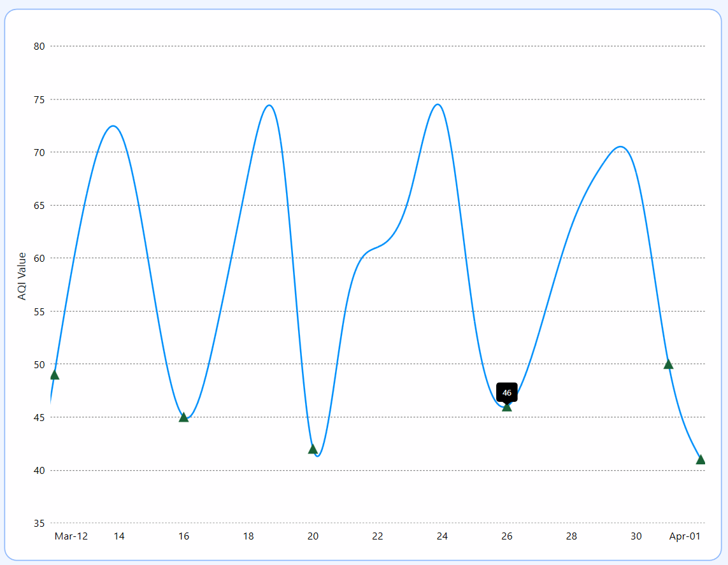728x565 pixels.
Task: Click the triangle marker at date 26
Action: [x=507, y=406]
